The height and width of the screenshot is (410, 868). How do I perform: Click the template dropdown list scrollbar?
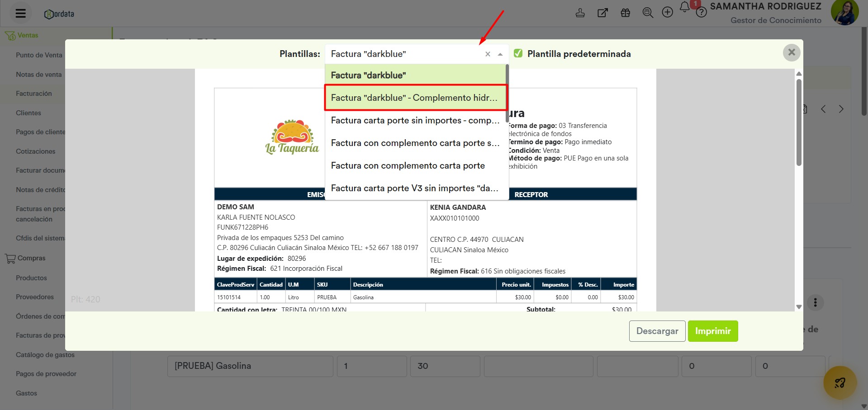(x=507, y=93)
